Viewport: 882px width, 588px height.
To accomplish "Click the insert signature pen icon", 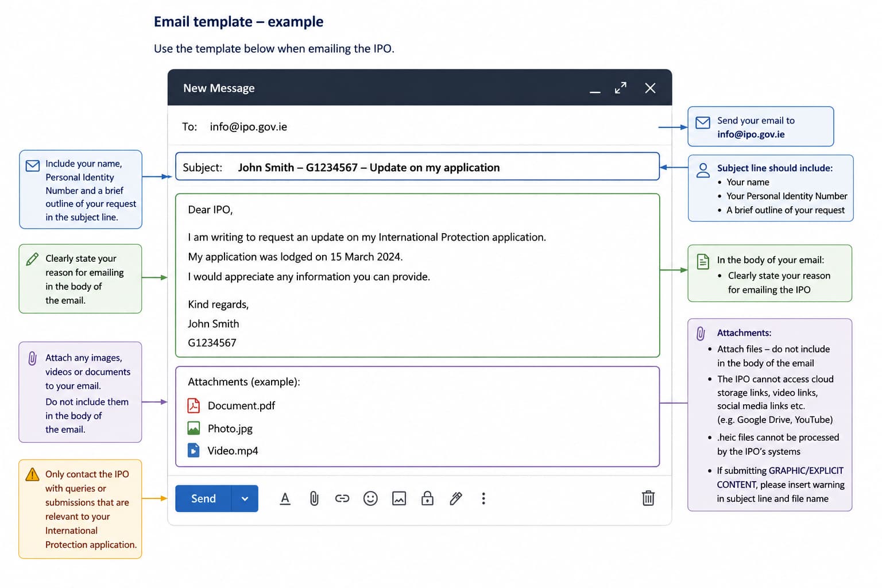I will tap(456, 498).
